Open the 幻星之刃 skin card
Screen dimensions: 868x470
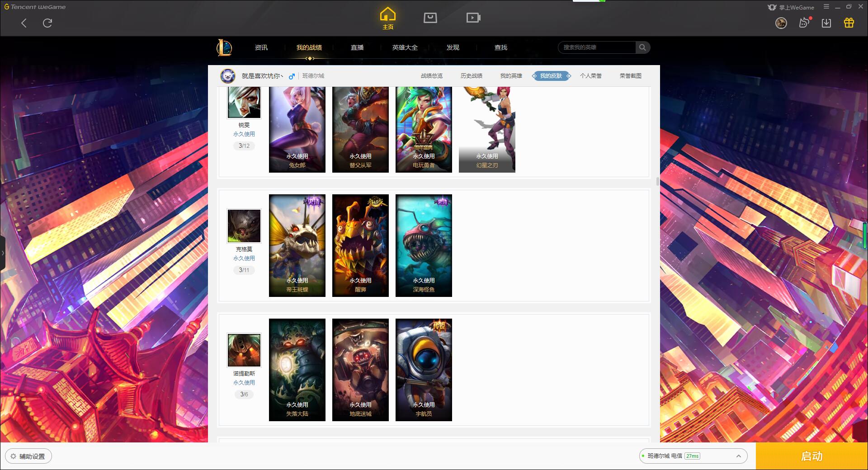pos(487,130)
